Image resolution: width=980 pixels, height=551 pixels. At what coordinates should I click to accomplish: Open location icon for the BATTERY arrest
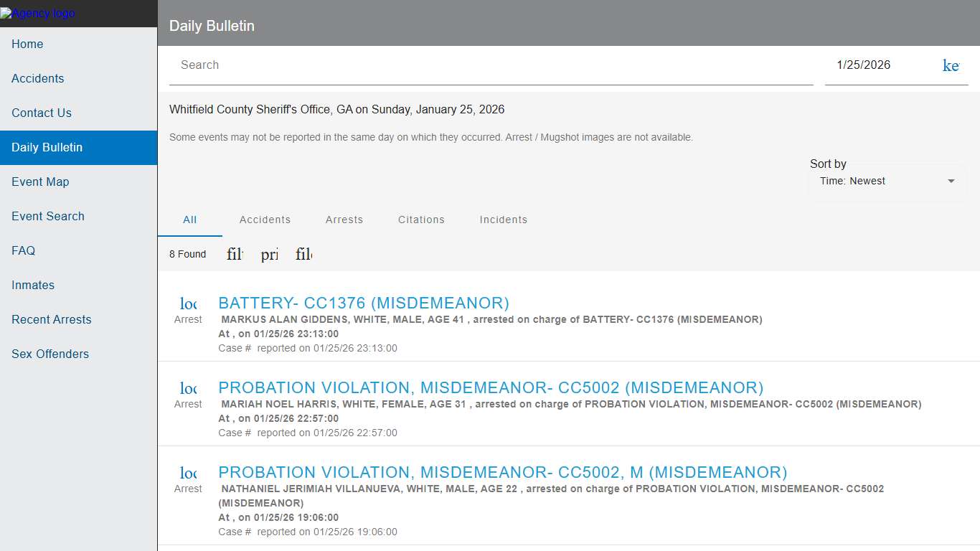point(187,303)
